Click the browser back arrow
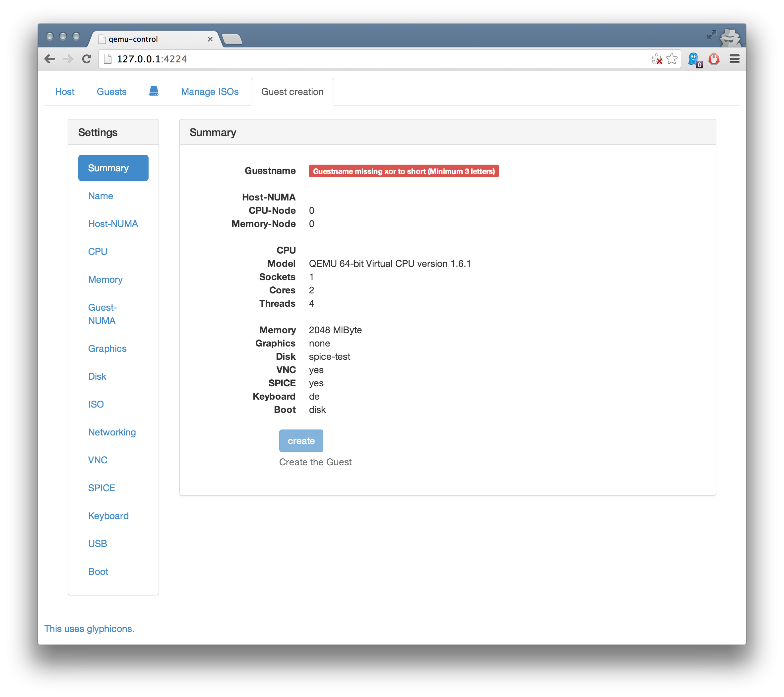Image resolution: width=784 pixels, height=697 pixels. pyautogui.click(x=50, y=59)
